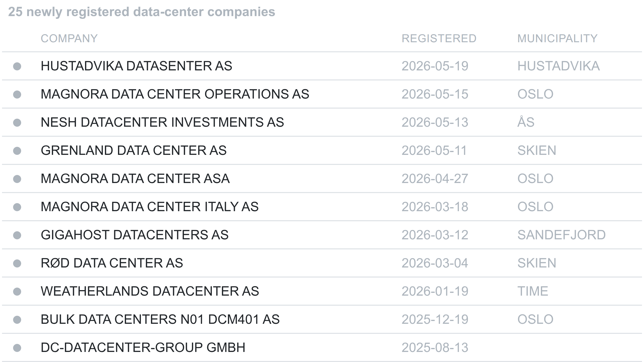The height and width of the screenshot is (362, 644).
Task: Select the dot beside GIGAHOST DATACENTERS AS
Action: (17, 235)
